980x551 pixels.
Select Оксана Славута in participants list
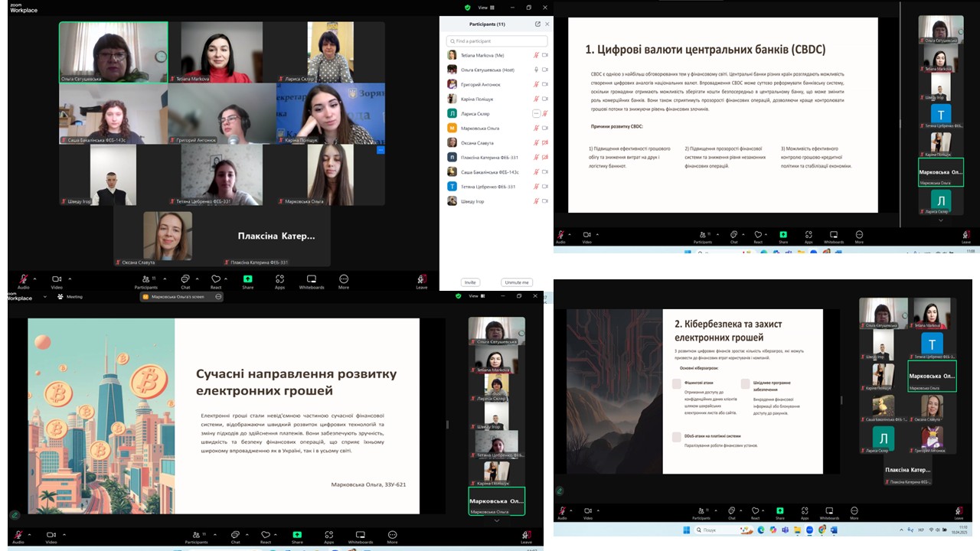coord(496,142)
